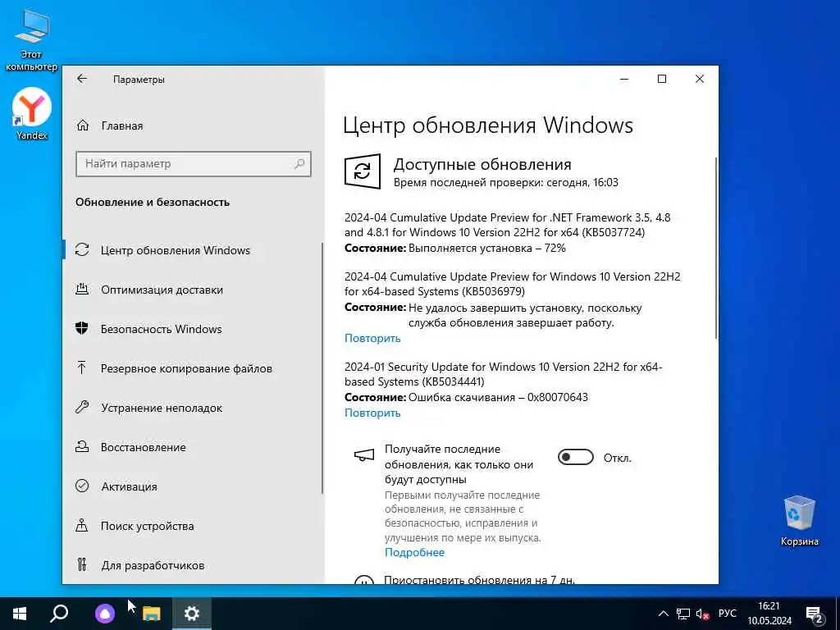This screenshot has height=630, width=840.
Task: Click the Восстановление icon
Action: (x=82, y=447)
